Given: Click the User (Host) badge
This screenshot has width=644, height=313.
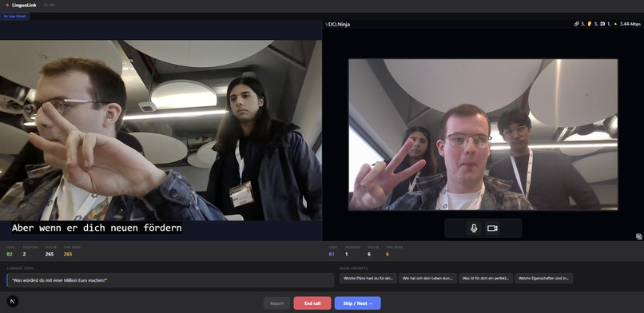Looking at the screenshot, I should 15,17.
